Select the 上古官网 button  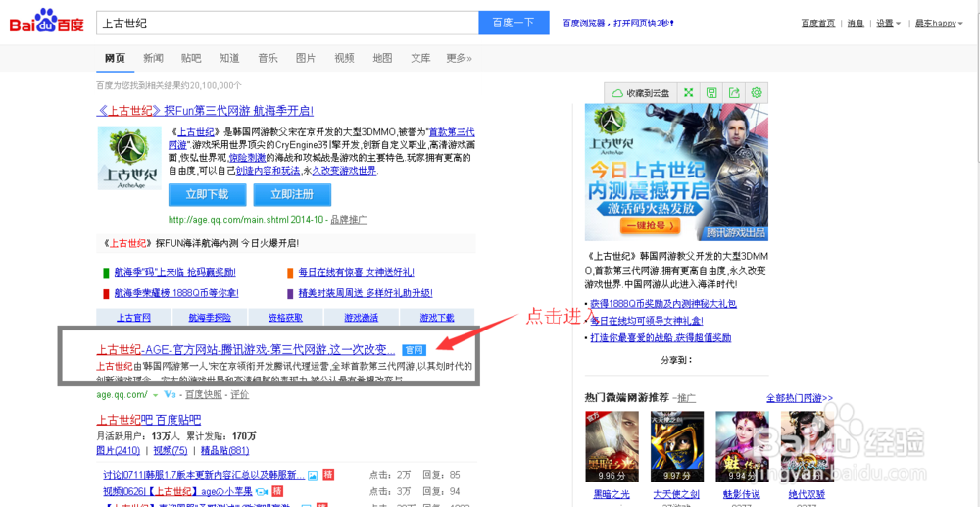[133, 317]
